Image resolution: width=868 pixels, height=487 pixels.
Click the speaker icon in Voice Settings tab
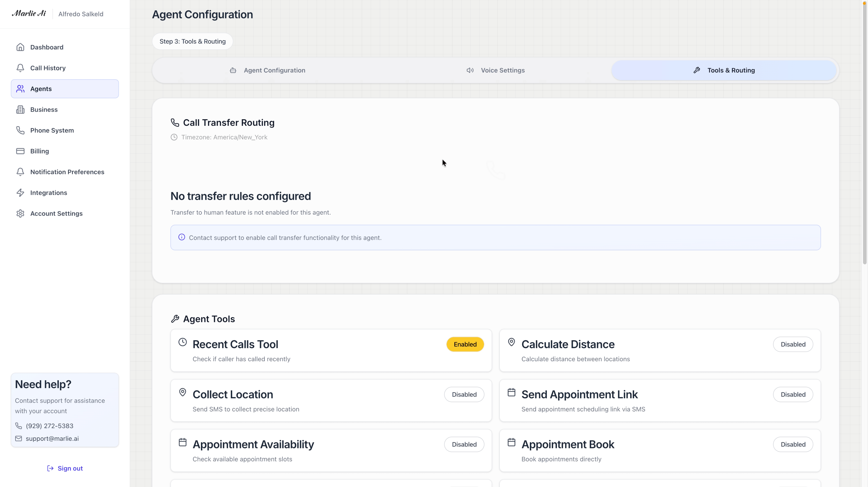click(470, 70)
